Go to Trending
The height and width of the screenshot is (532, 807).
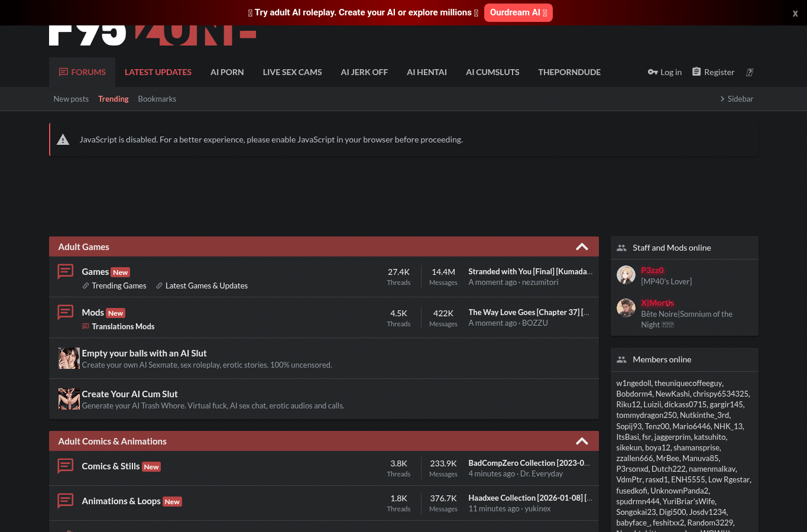pyautogui.click(x=114, y=99)
